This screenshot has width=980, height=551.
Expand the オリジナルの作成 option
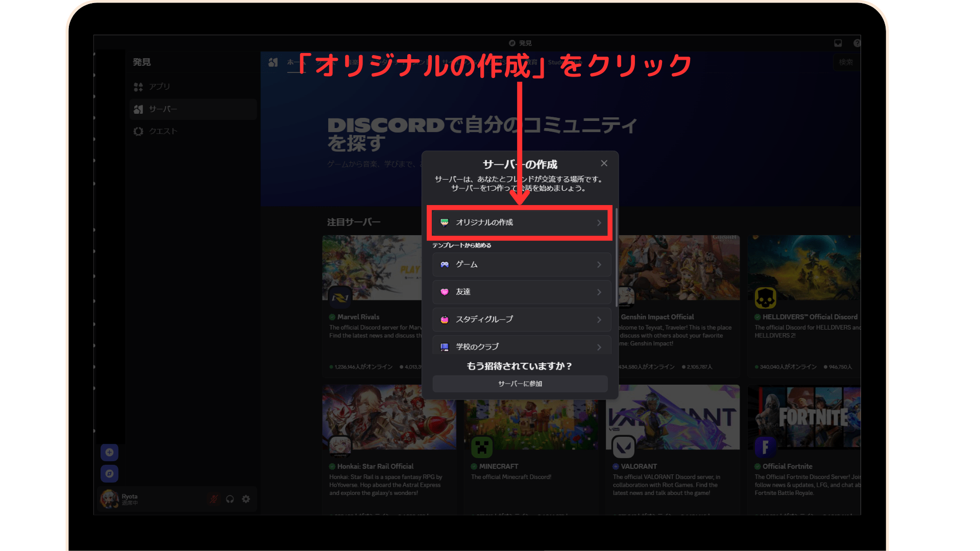(x=520, y=223)
